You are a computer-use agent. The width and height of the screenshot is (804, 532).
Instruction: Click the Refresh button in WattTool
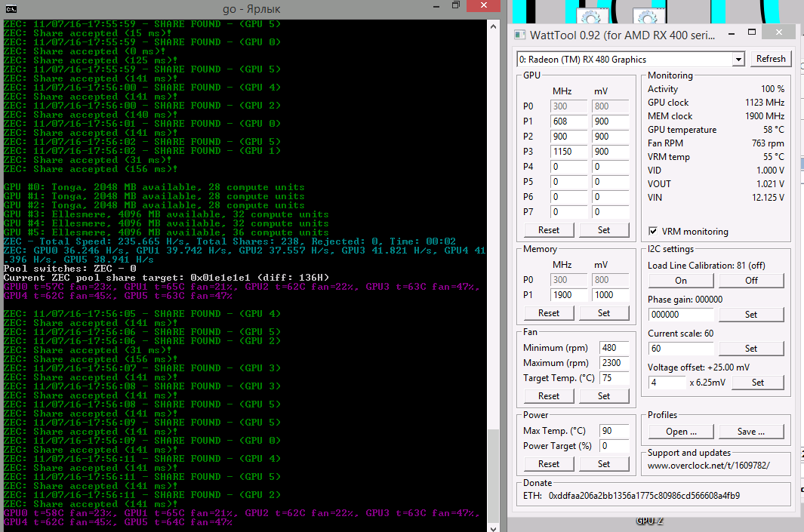pyautogui.click(x=771, y=59)
